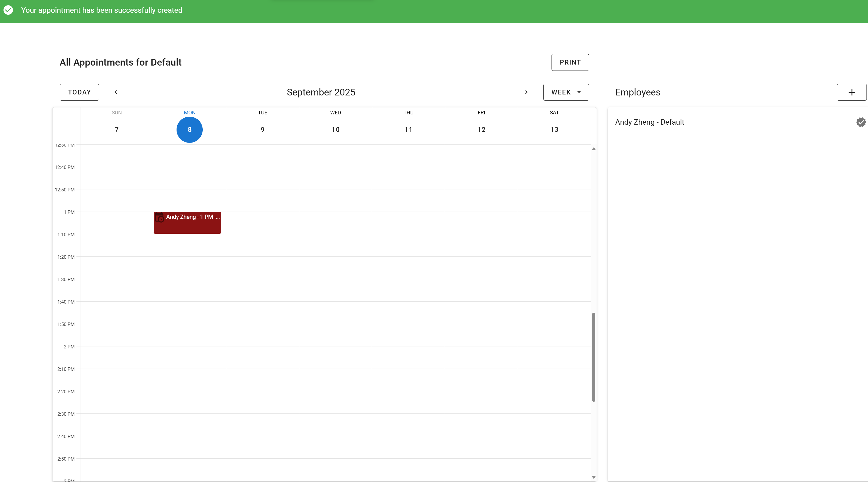This screenshot has height=482, width=868.
Task: Select Tuesday 9 in the calendar header
Action: 262,130
